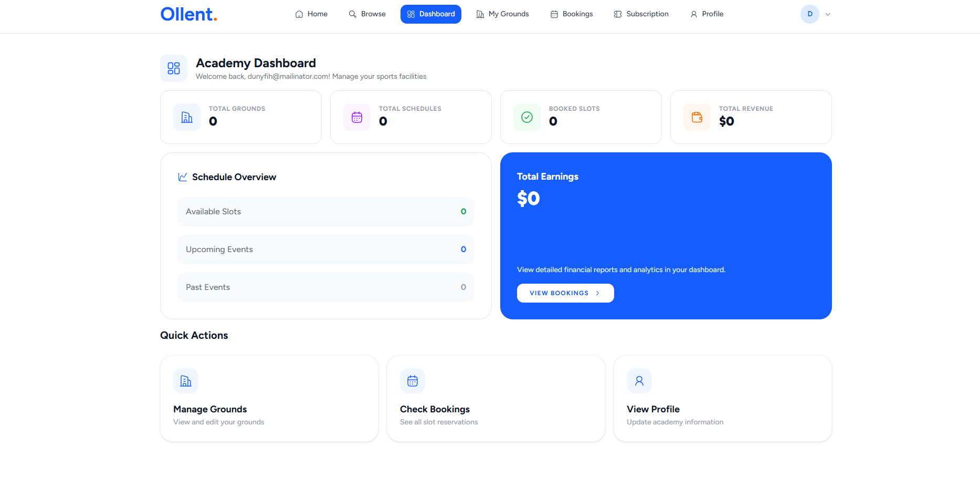Click the My Grounds building icon in navbar
This screenshot has height=488, width=980.
click(x=480, y=14)
